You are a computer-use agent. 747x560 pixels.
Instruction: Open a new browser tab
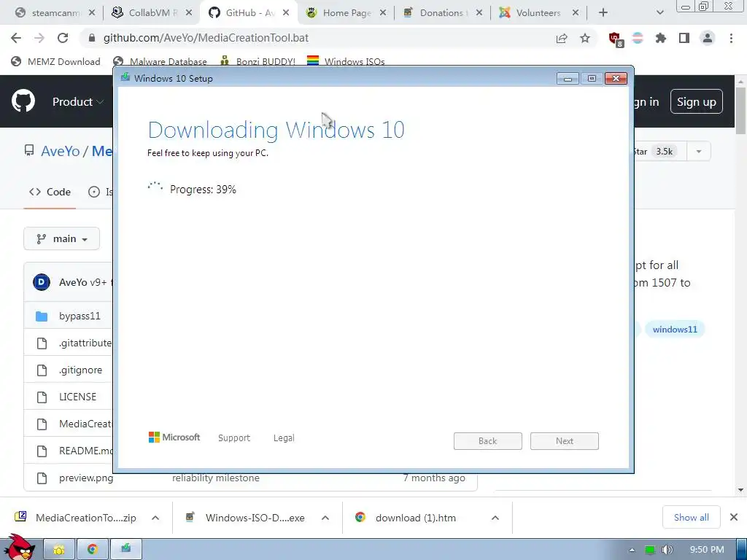[x=603, y=13]
